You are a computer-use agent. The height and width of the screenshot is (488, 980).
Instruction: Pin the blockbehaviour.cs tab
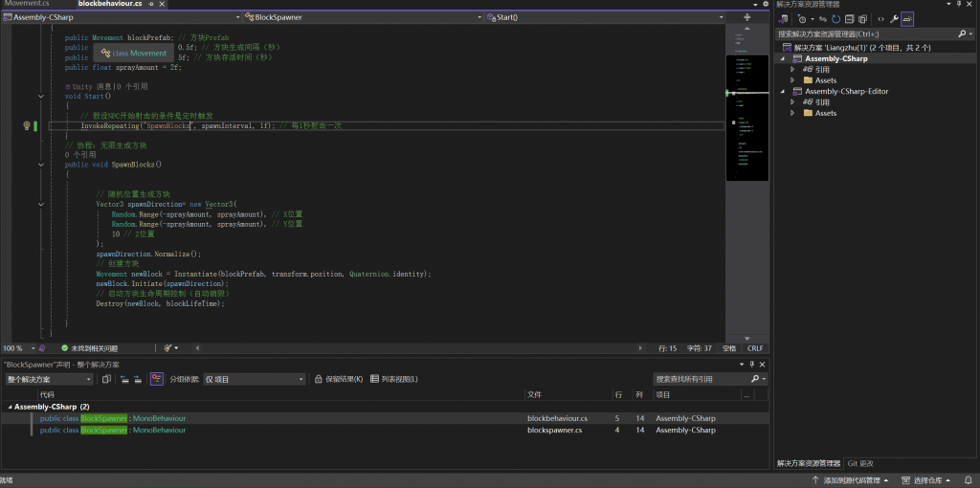[150, 4]
